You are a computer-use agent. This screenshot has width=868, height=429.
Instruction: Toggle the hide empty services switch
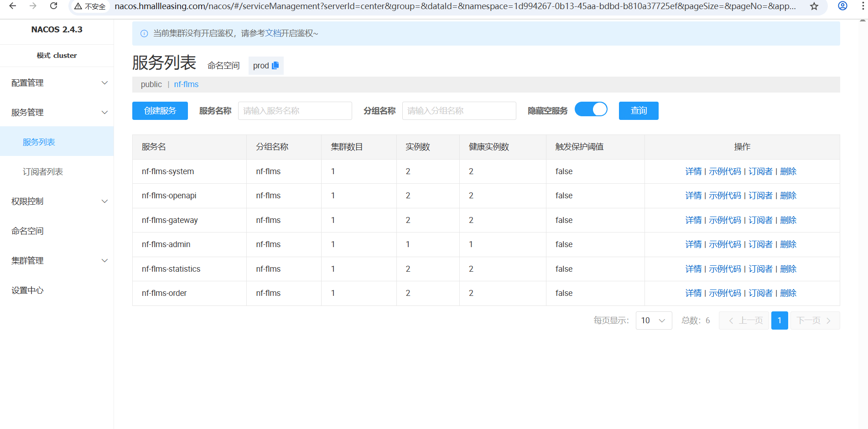click(x=591, y=109)
